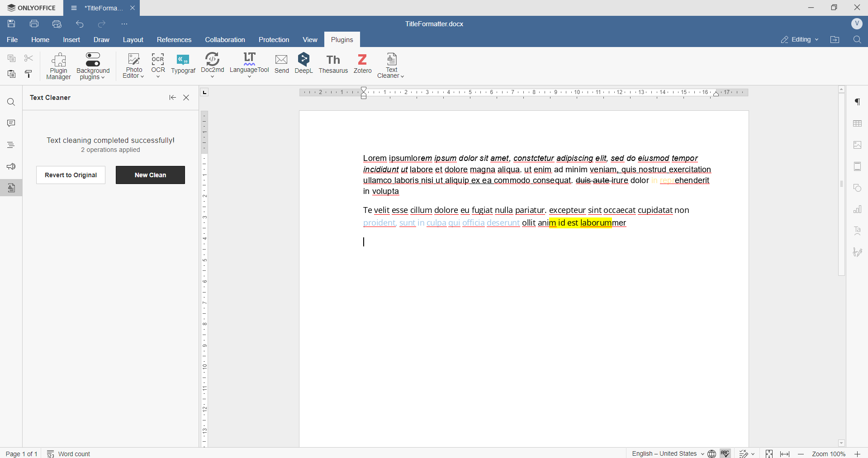The height and width of the screenshot is (458, 868).
Task: Open table settings in right sidebar
Action: (858, 123)
